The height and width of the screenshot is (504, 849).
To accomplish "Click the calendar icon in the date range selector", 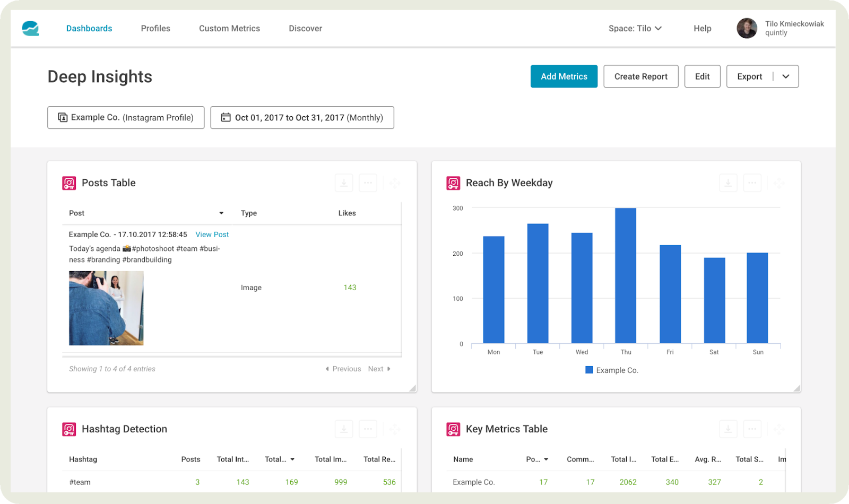I will [x=226, y=117].
